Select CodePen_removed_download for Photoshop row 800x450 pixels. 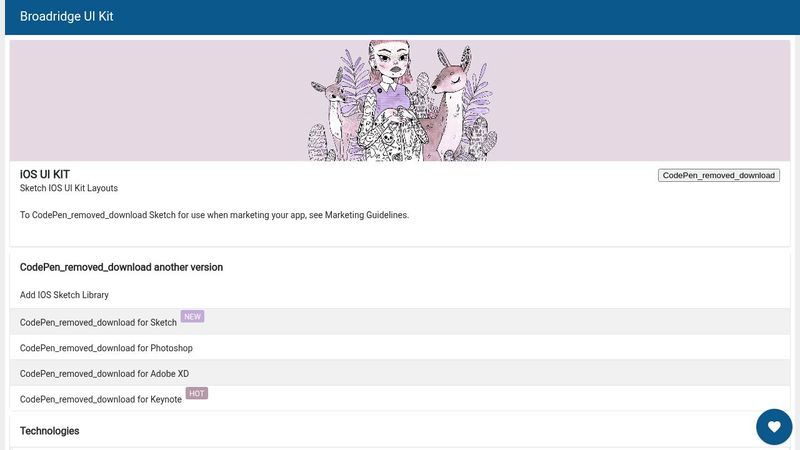(400, 347)
